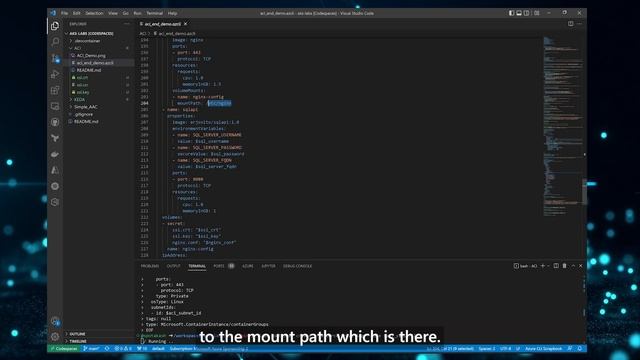Switch to the Debug Console tab

[x=298, y=266]
